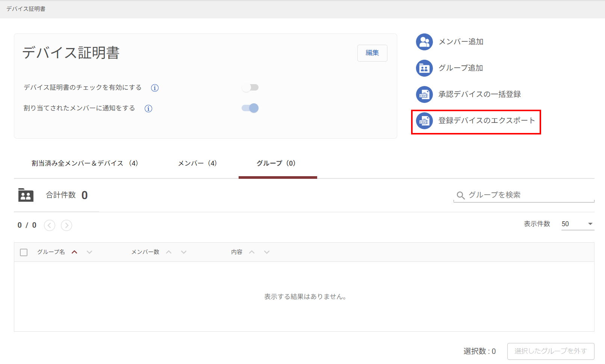This screenshot has width=605, height=364.
Task: Sort グループ名 column descending
Action: 89,252
